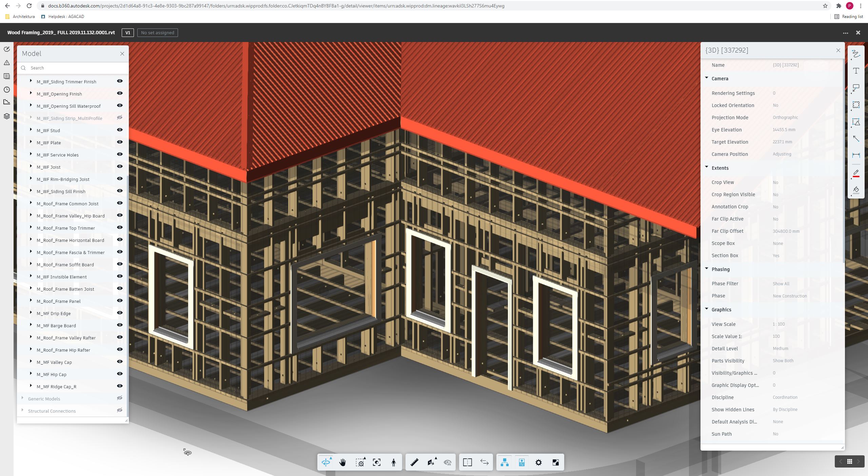The height and width of the screenshot is (476, 868).
Task: Click the first person walkthrough icon
Action: (x=392, y=462)
